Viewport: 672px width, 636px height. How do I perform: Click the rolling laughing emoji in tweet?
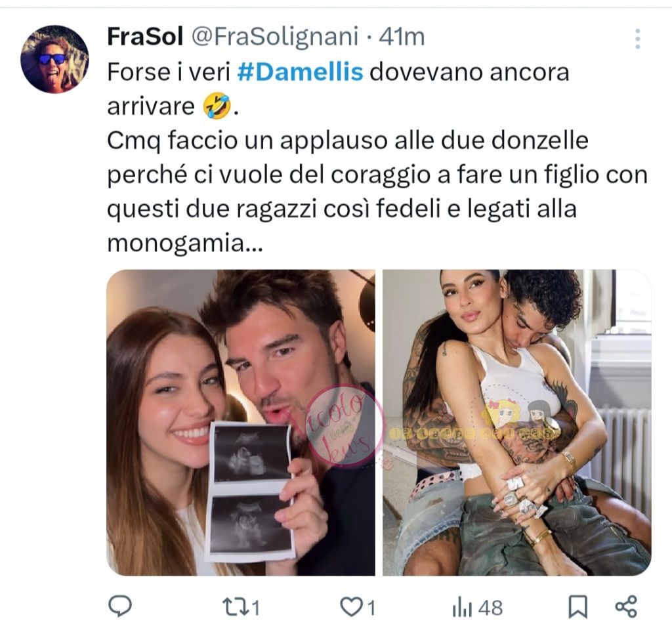click(x=216, y=106)
